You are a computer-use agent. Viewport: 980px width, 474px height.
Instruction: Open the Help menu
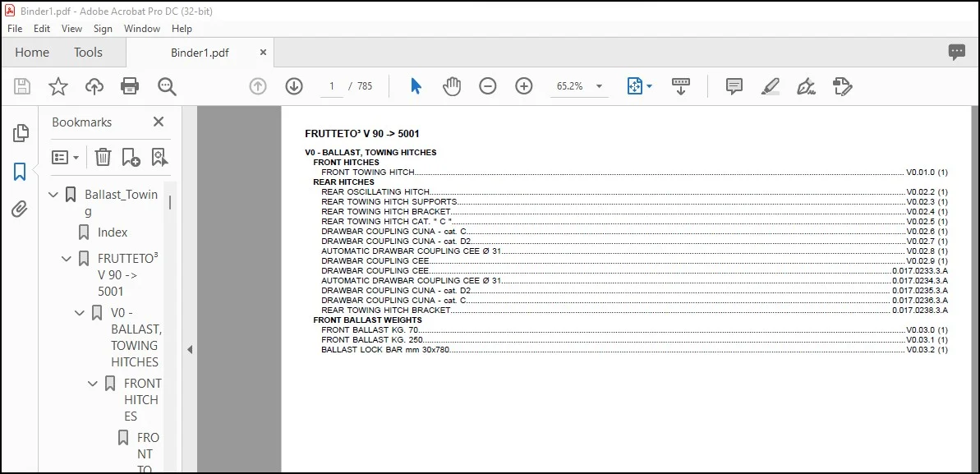click(x=182, y=29)
